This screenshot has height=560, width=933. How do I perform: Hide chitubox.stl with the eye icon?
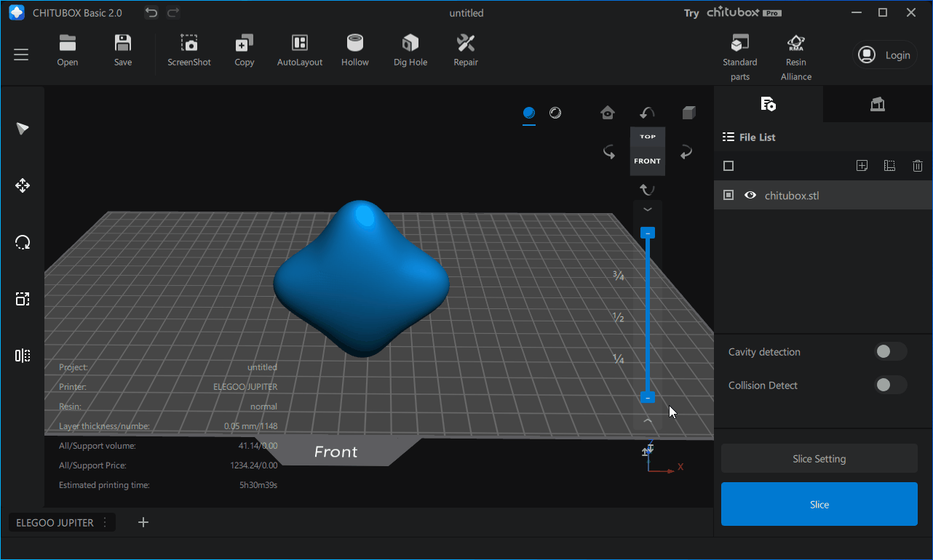pos(750,196)
